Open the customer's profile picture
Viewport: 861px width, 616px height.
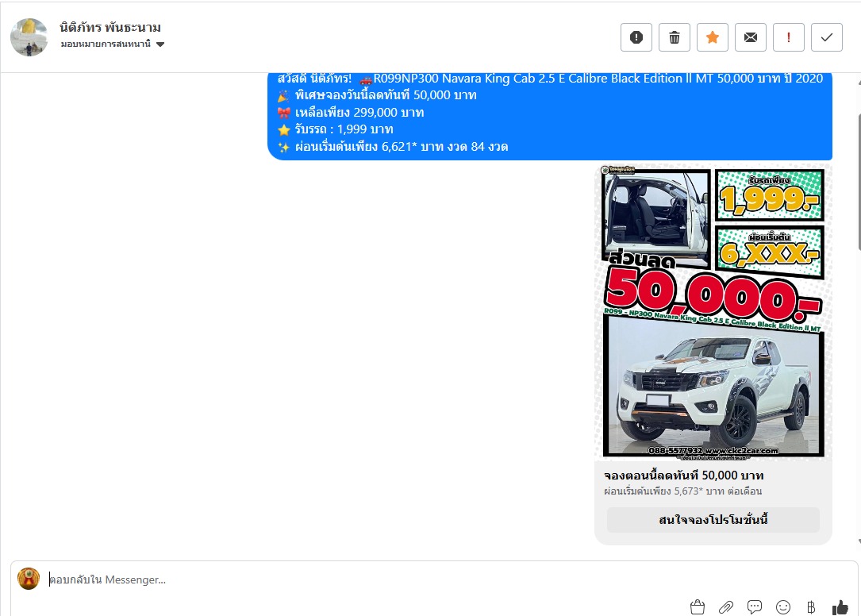[29, 37]
